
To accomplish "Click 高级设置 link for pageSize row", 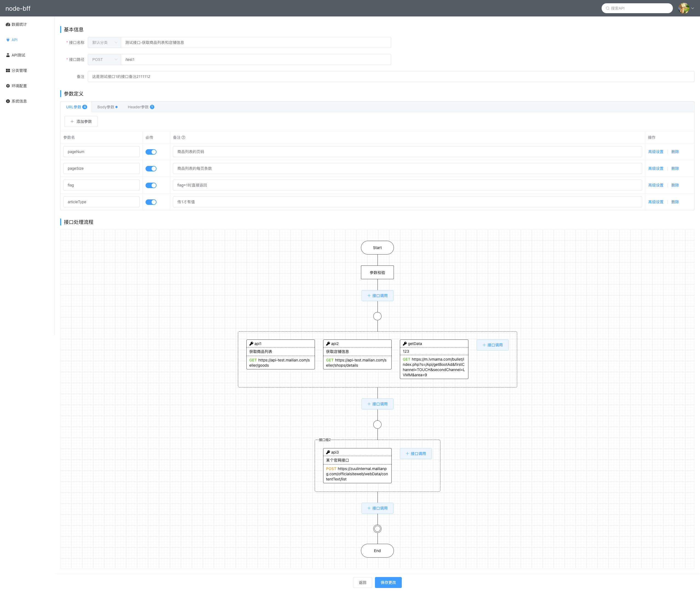I will click(x=656, y=169).
